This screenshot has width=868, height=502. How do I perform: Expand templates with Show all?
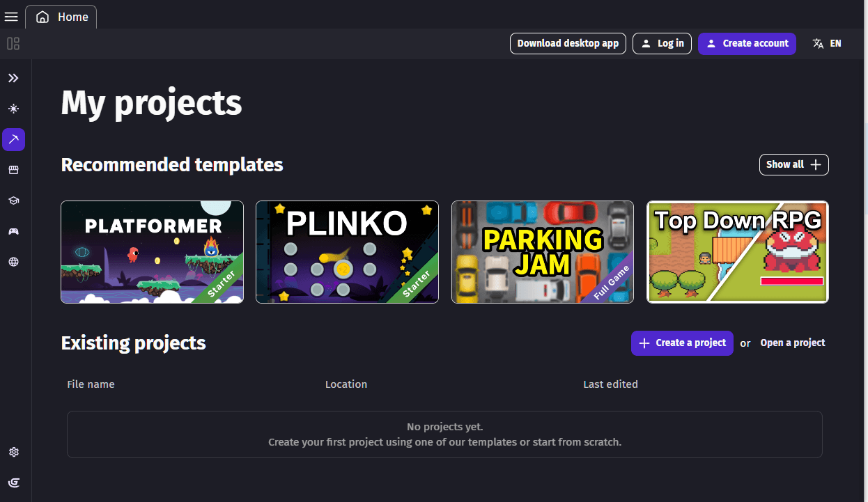(x=793, y=164)
